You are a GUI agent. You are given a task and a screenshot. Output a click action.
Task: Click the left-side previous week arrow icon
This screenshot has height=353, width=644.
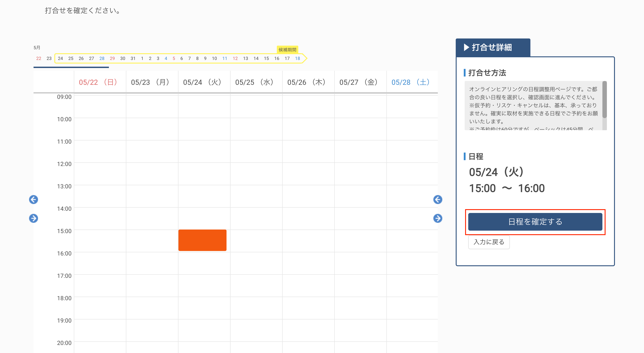tap(33, 199)
